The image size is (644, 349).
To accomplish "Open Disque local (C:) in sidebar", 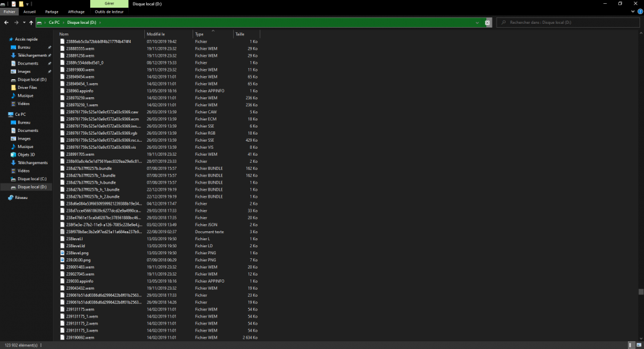I will (x=32, y=179).
